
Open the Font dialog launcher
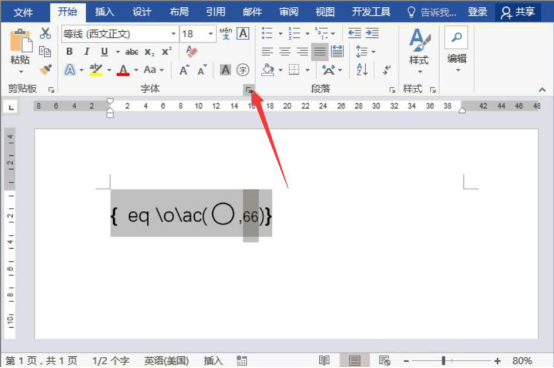tap(249, 90)
